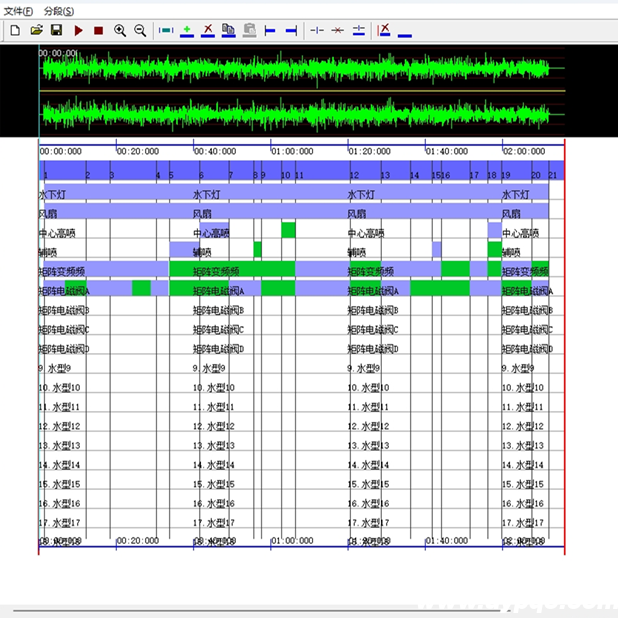Zoom in on the timeline
The image size is (618, 618).
120,31
